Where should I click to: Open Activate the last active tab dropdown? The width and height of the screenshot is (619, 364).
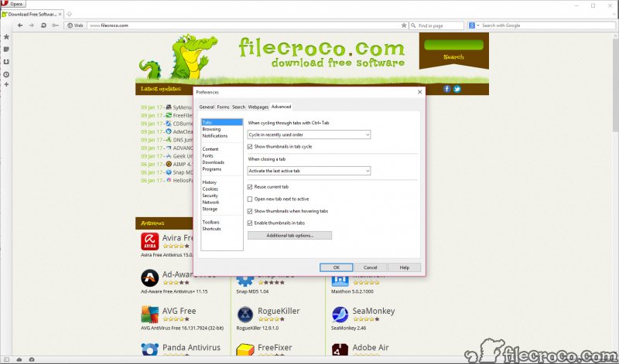pos(309,171)
